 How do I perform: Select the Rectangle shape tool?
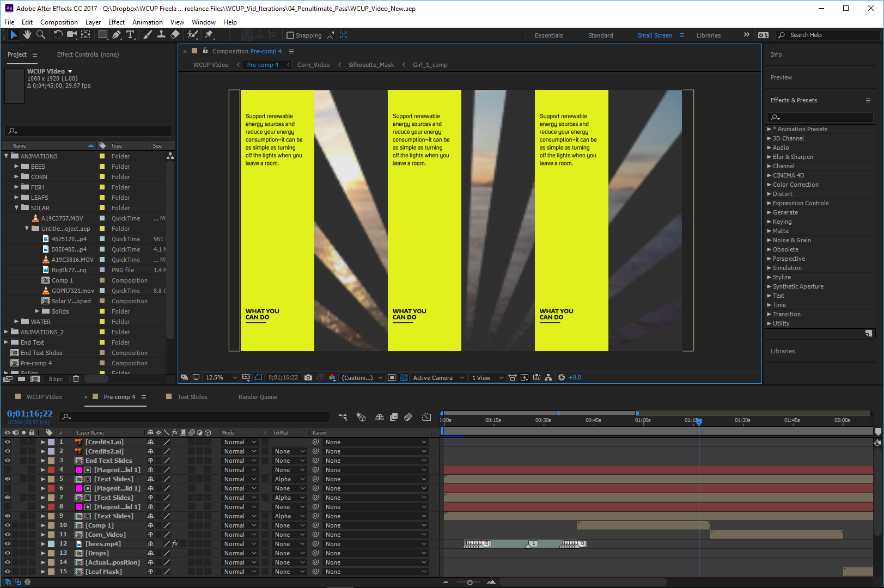(x=102, y=35)
